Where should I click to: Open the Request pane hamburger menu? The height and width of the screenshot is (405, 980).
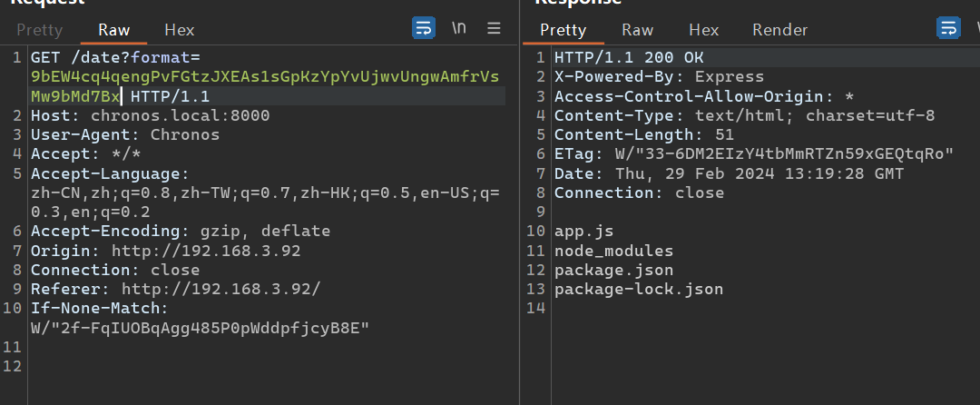(494, 28)
